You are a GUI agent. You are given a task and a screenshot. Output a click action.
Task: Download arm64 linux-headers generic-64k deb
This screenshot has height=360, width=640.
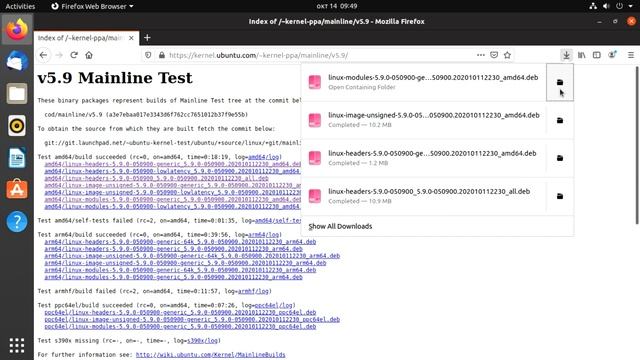tap(180, 242)
